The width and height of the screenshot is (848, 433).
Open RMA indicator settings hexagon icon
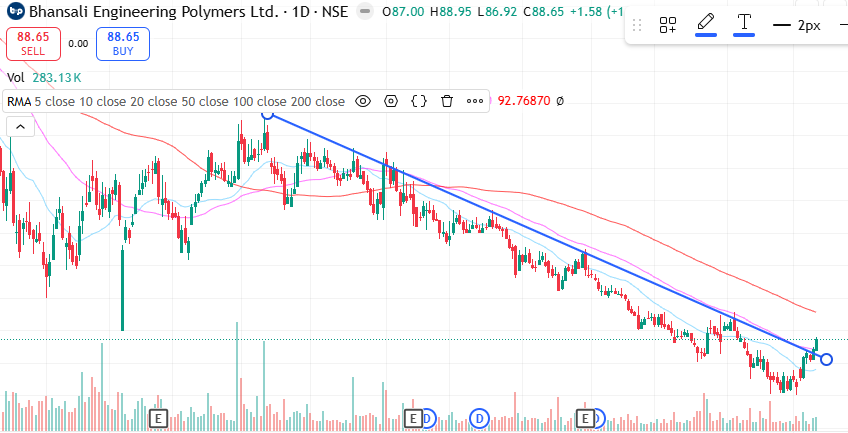[391, 101]
